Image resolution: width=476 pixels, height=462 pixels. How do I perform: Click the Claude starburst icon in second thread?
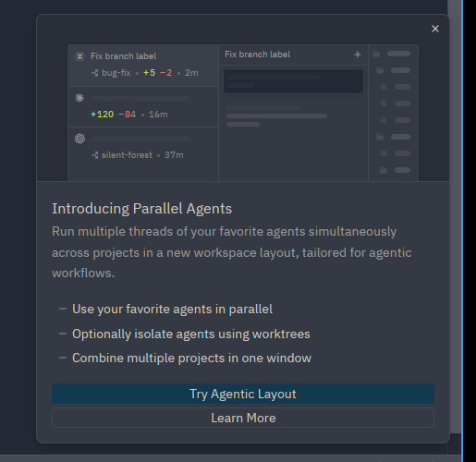(79, 98)
